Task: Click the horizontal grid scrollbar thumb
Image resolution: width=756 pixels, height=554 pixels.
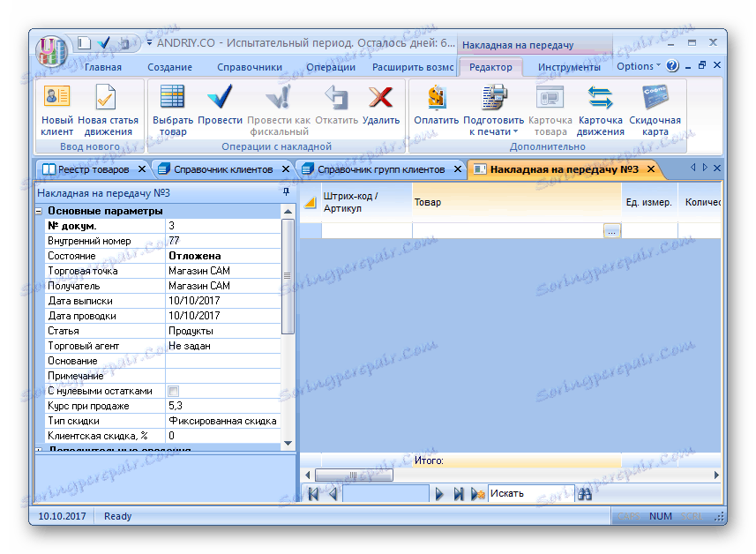Action: pyautogui.click(x=354, y=475)
